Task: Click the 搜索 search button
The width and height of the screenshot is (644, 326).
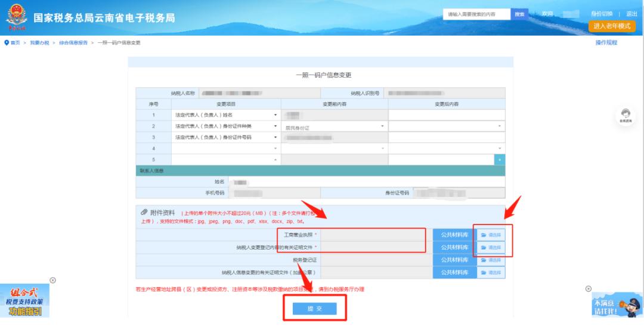Action: [519, 14]
